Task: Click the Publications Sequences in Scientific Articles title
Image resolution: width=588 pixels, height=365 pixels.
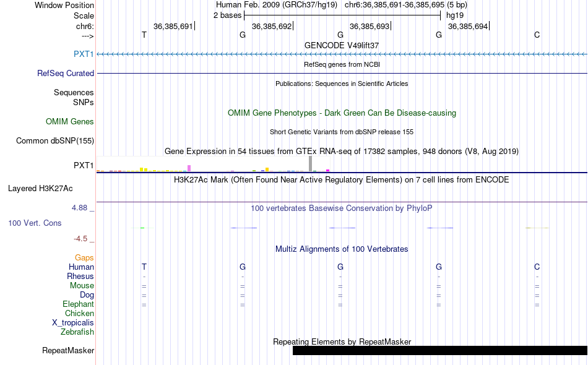Action: 342,84
